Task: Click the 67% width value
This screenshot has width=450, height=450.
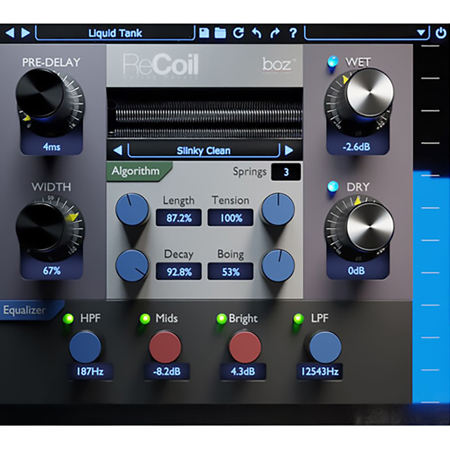Action: (52, 271)
